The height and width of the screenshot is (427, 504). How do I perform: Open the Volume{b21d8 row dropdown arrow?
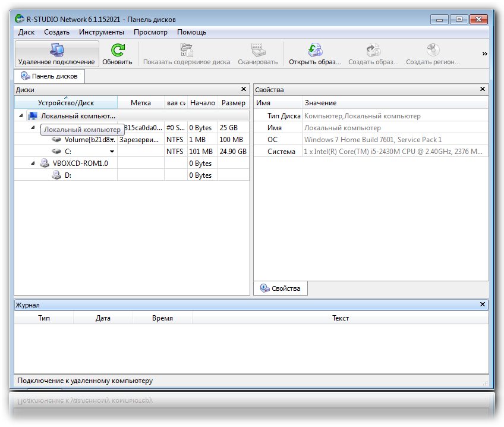pyautogui.click(x=112, y=140)
